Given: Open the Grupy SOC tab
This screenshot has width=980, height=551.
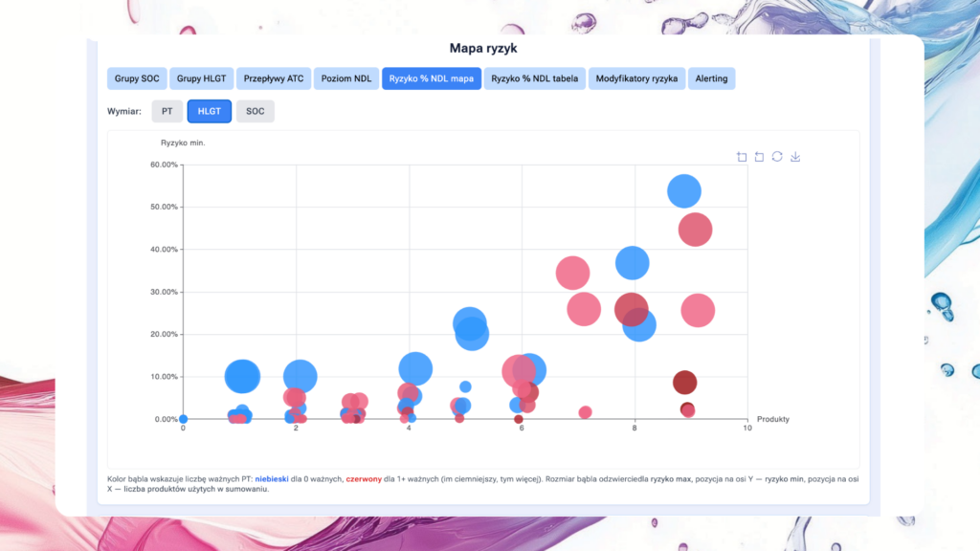Looking at the screenshot, I should (x=137, y=78).
